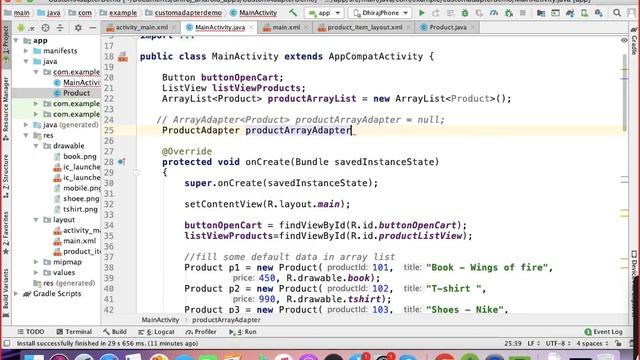Screen dimensions: 640x360
Task: Expand the mipmap folder
Action: (36, 262)
